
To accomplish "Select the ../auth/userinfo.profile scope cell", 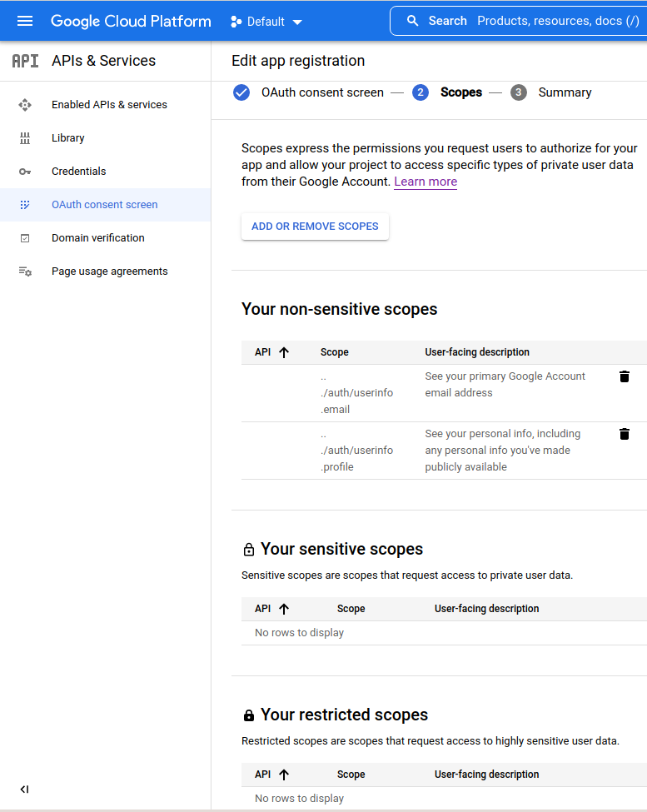I will click(356, 451).
